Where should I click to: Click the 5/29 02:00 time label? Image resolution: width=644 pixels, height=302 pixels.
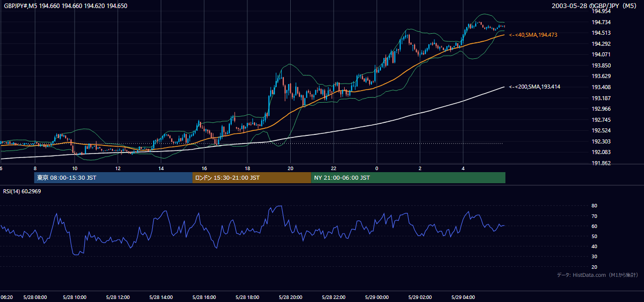click(x=420, y=297)
